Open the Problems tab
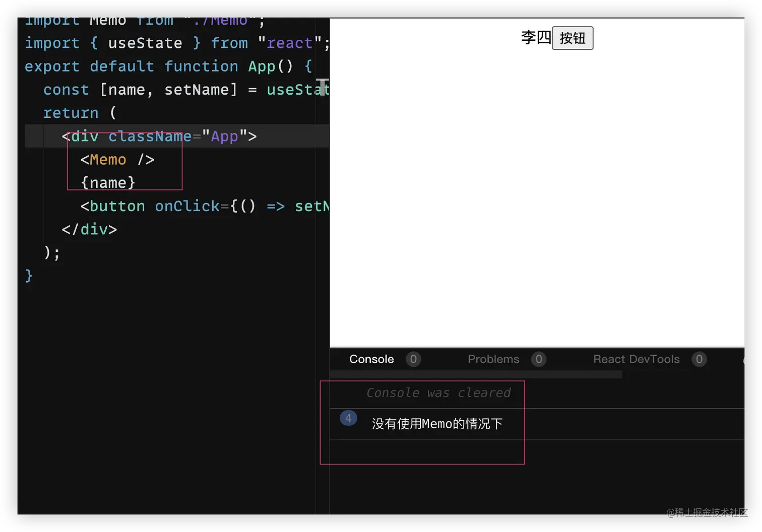Screen dimensions: 762x532 coord(493,359)
